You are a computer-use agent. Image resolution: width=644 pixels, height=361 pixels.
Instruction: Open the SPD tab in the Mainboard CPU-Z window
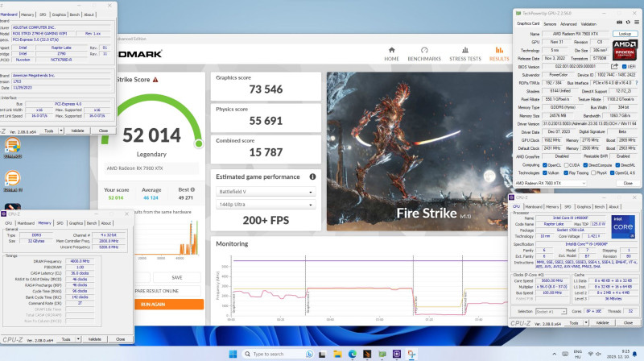(x=43, y=15)
